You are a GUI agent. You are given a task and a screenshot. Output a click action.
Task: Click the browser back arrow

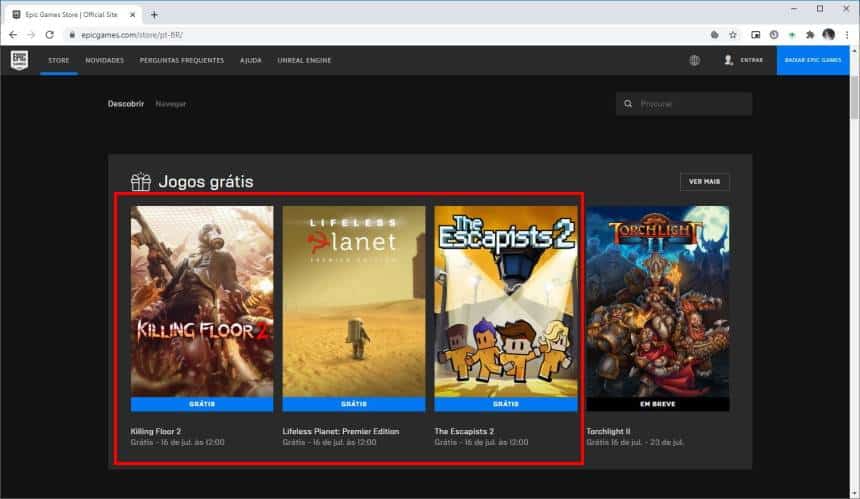click(x=13, y=35)
